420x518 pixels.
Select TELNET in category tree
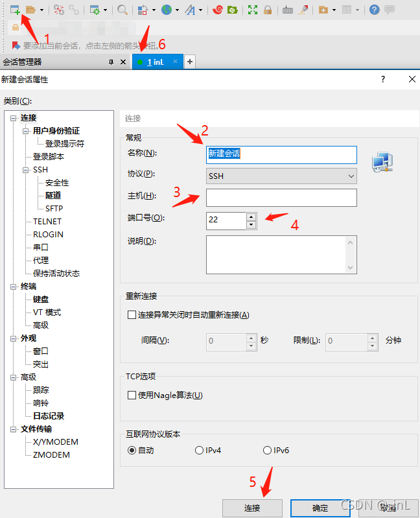click(x=47, y=221)
